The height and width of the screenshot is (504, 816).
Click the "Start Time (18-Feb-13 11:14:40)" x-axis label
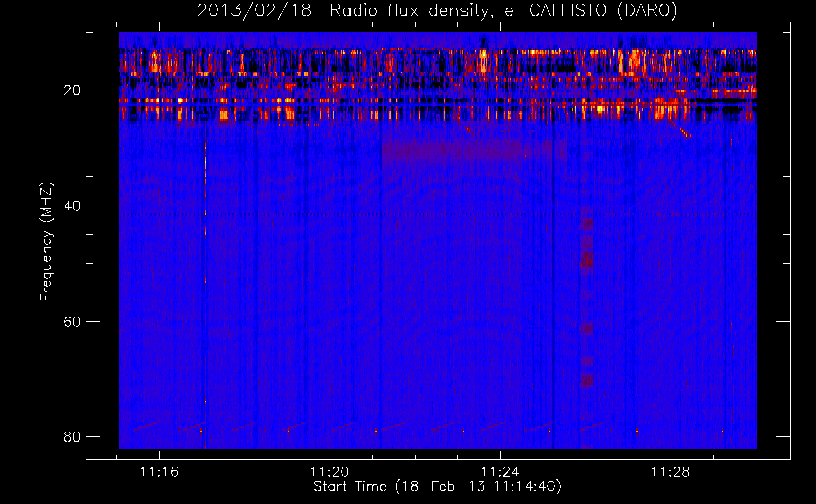pyautogui.click(x=437, y=487)
